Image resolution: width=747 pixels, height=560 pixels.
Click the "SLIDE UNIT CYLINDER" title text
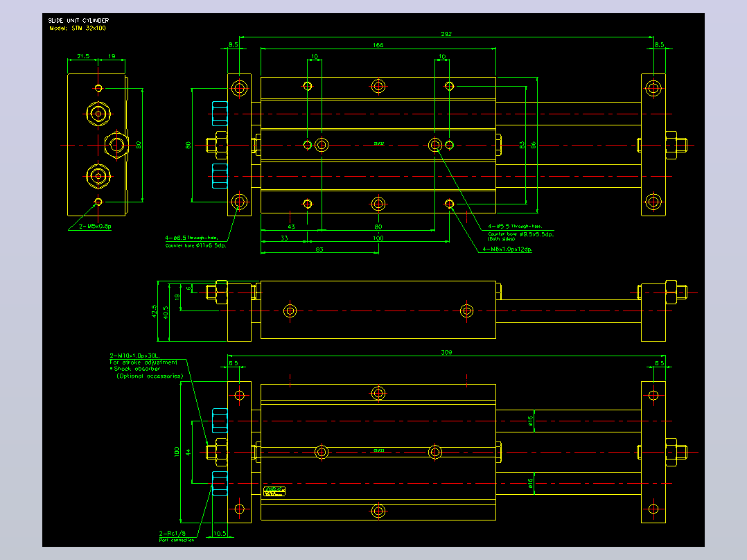(x=78, y=21)
